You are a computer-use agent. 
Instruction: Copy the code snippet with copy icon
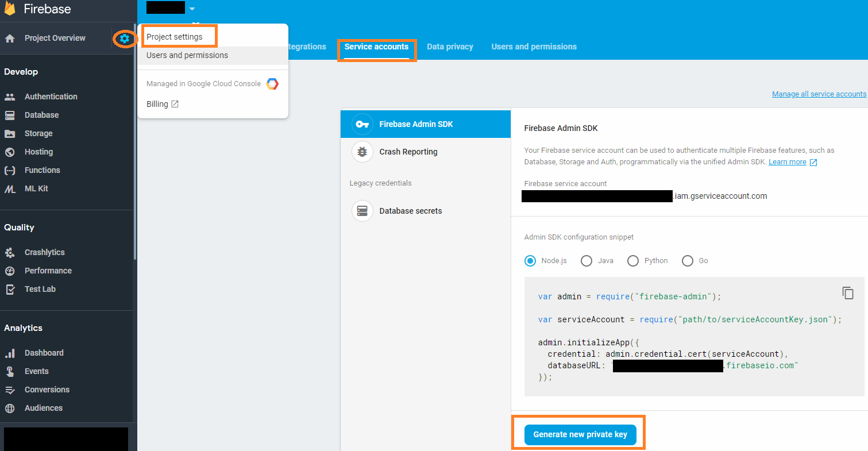click(x=848, y=293)
